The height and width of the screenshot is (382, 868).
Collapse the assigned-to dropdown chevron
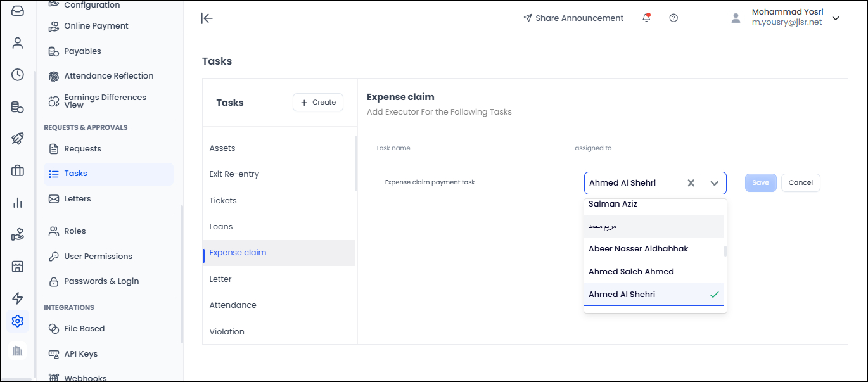(x=715, y=183)
